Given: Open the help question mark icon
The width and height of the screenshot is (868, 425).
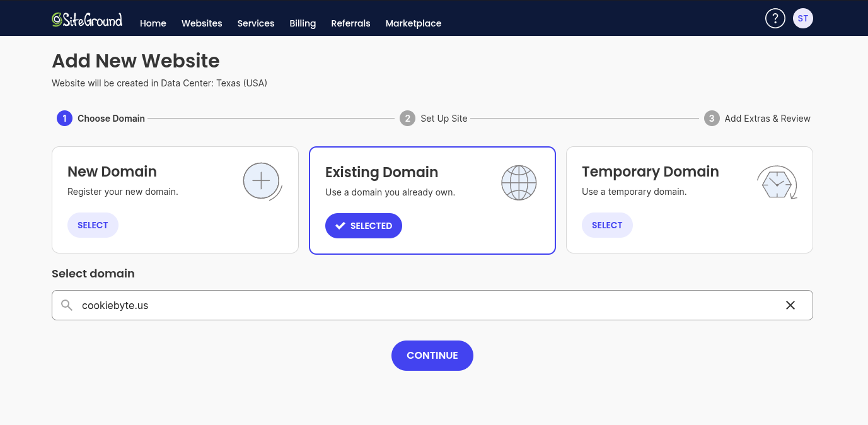Looking at the screenshot, I should point(775,18).
